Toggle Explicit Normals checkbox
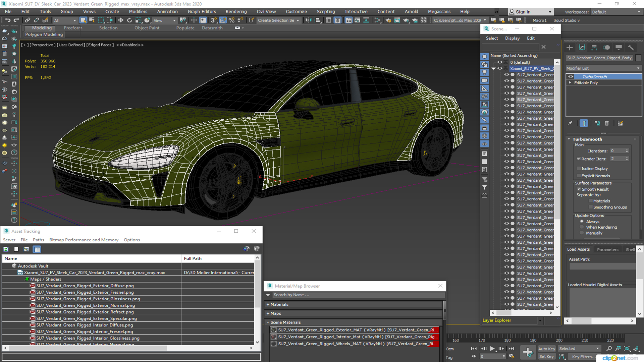The width and height of the screenshot is (644, 362). (x=579, y=176)
